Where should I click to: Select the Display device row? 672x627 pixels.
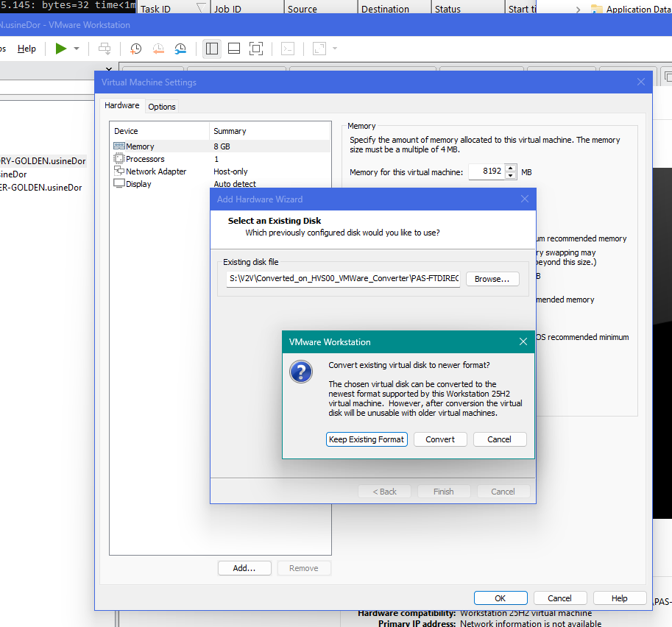pos(221,183)
